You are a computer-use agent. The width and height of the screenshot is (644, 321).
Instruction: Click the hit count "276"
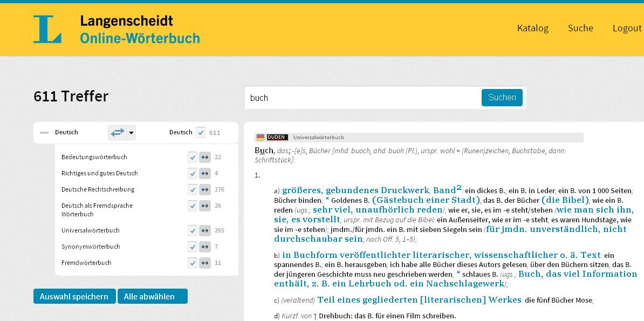coord(220,189)
